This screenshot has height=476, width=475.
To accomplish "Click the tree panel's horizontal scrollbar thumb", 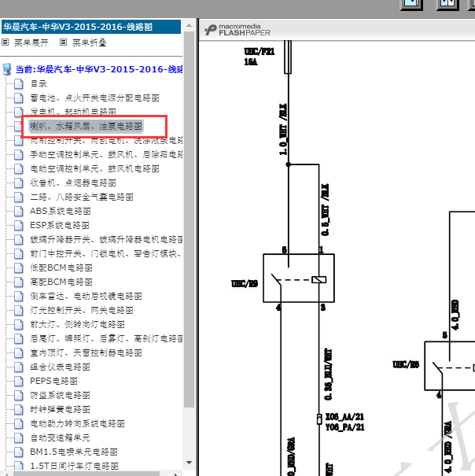I will click(87, 474).
